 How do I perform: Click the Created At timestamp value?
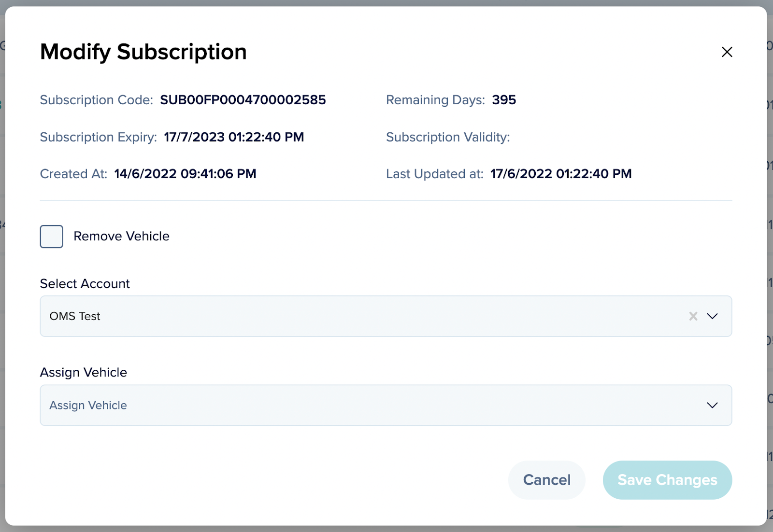click(x=185, y=174)
